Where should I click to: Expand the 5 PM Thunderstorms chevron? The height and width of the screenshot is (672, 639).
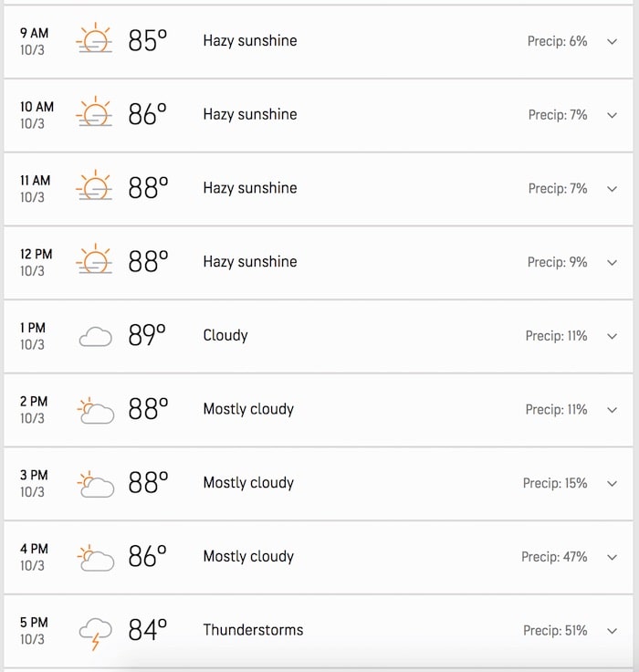(612, 631)
